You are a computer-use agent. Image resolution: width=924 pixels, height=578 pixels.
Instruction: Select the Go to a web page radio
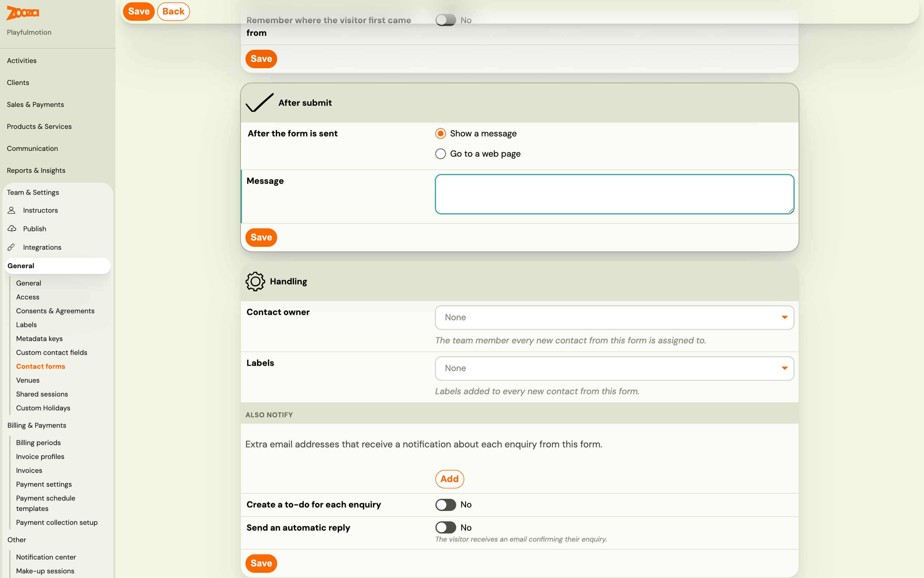(441, 154)
